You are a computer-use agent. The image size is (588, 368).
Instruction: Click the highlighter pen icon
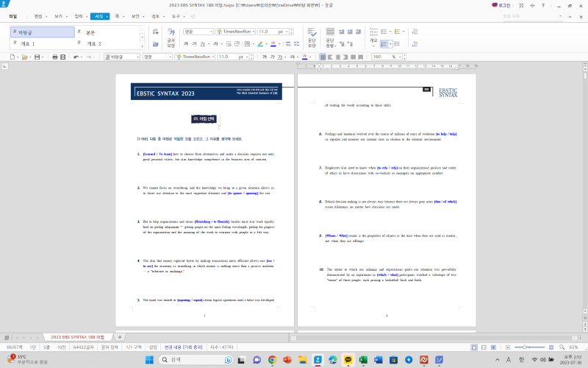260,44
